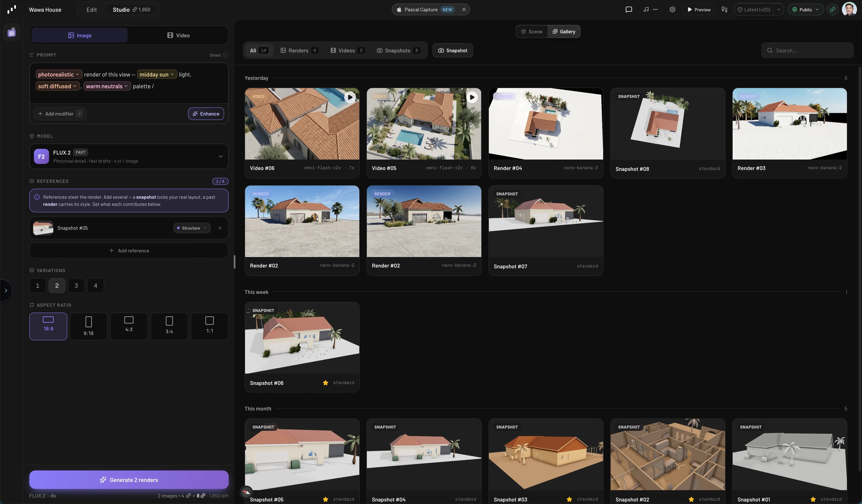
Task: Switch to the Video generation tab
Action: tap(178, 35)
